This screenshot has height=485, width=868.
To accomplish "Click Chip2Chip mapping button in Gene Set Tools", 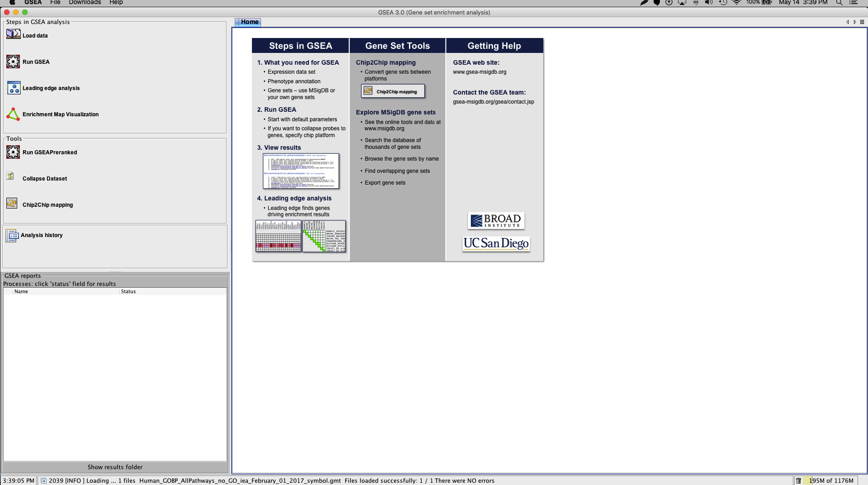I will pyautogui.click(x=393, y=91).
